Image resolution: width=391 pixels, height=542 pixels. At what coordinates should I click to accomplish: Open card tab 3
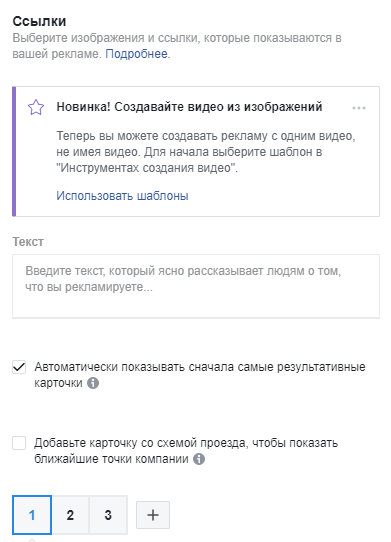click(108, 515)
